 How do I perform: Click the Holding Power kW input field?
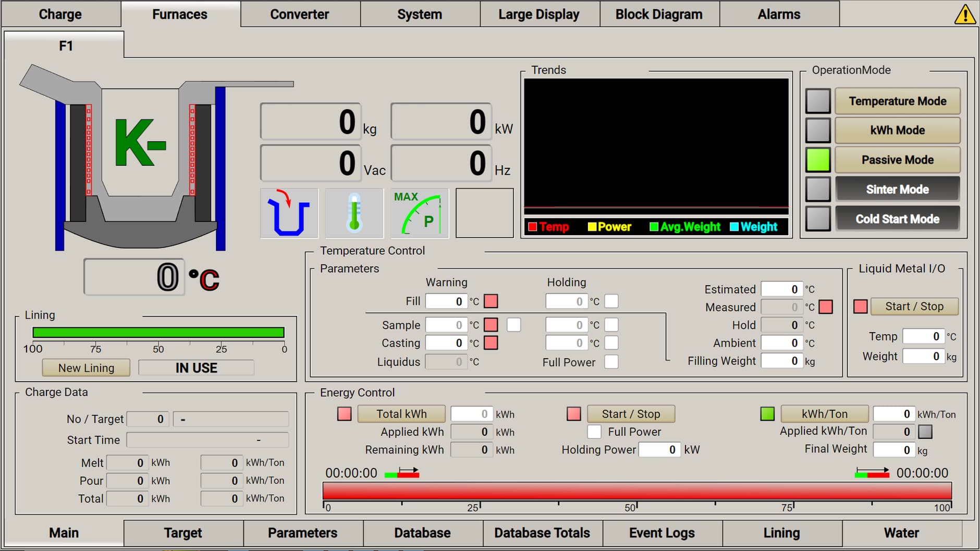coord(659,449)
